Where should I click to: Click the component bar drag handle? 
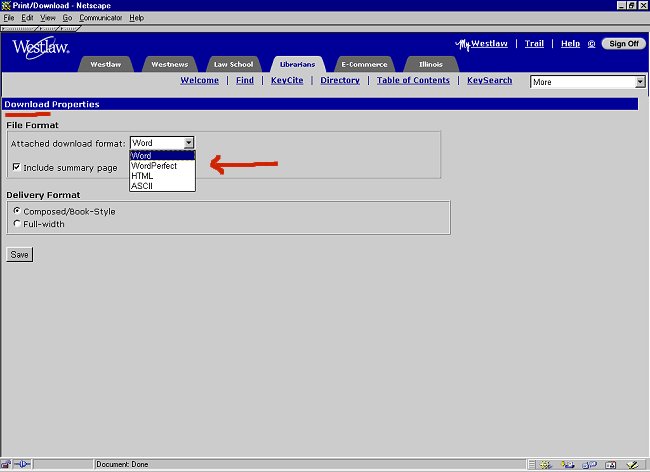click(x=532, y=465)
